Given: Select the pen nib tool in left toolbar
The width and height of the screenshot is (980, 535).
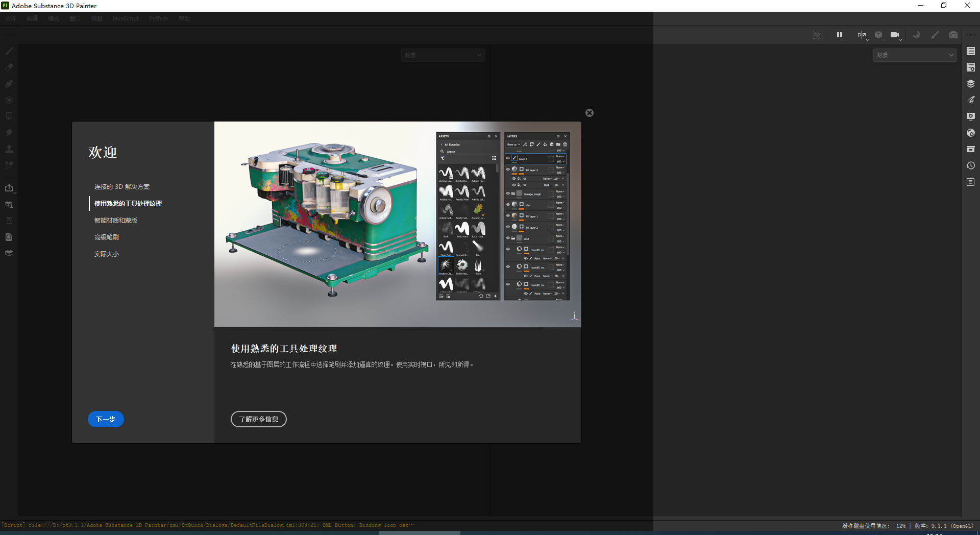Looking at the screenshot, I should (x=9, y=84).
